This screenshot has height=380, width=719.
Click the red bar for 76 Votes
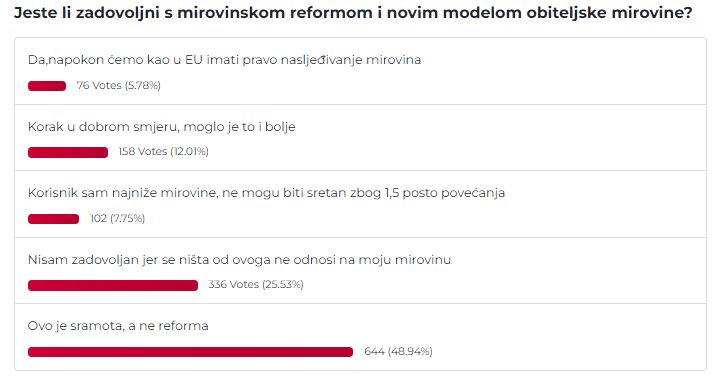pos(47,86)
